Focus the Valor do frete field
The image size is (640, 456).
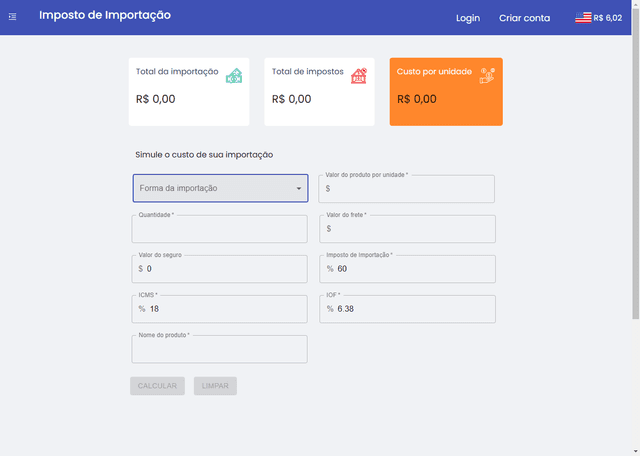point(407,229)
